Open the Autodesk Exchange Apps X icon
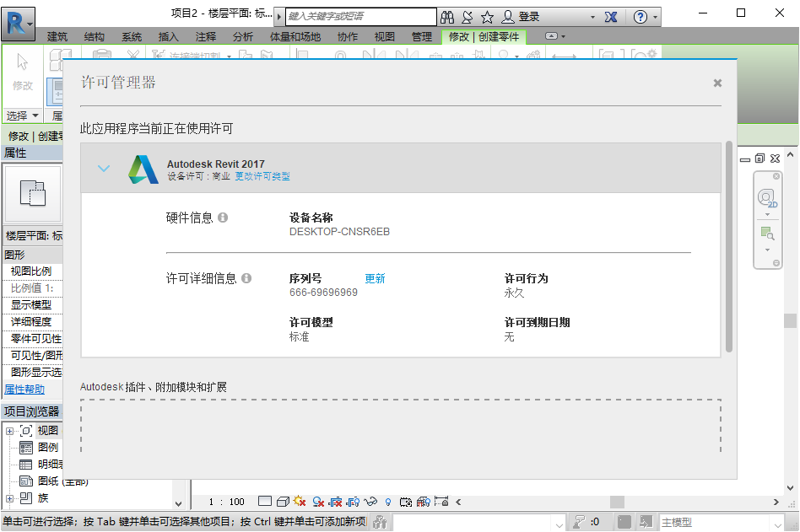The height and width of the screenshot is (532, 800). (611, 18)
